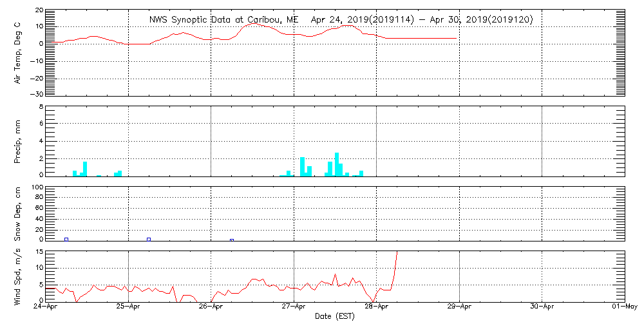Click the chart title 'NWS Synoptic Data at Caribou, ME'
Screen dimensions: 644x322
224,19
